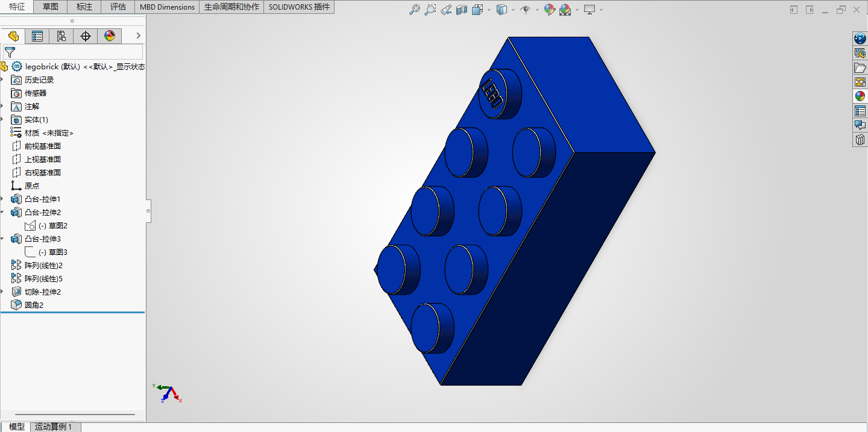Open the SOLIDWORKS 插件 tab
The height and width of the screenshot is (432, 868).
click(299, 7)
